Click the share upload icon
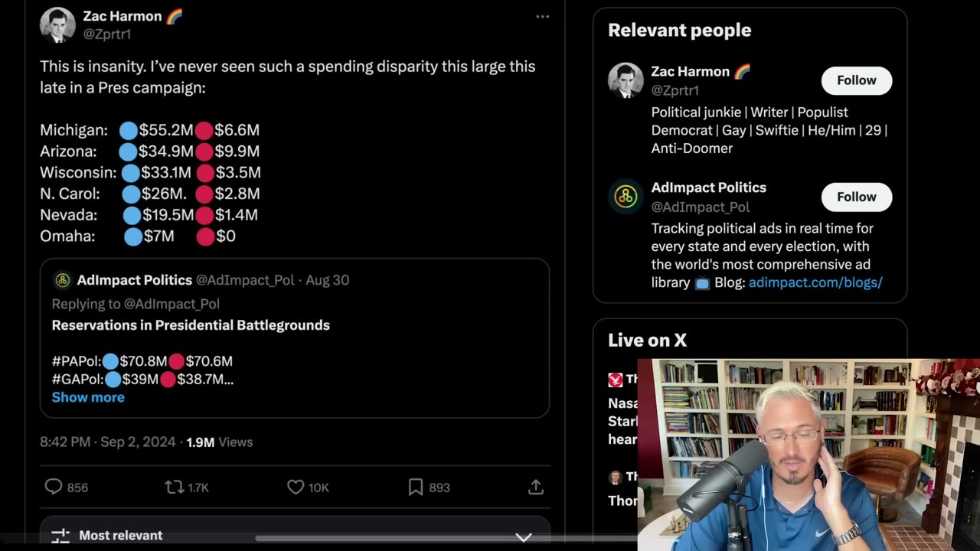 point(536,487)
